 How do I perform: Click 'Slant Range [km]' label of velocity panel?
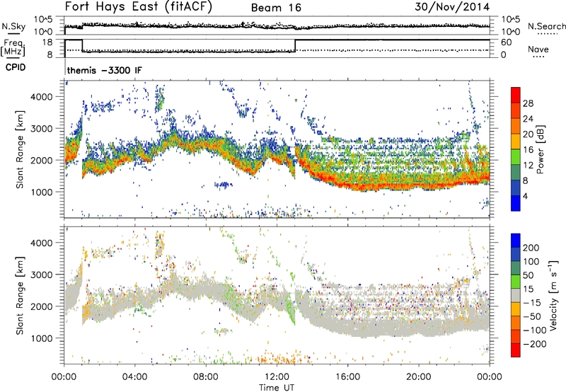21,295
